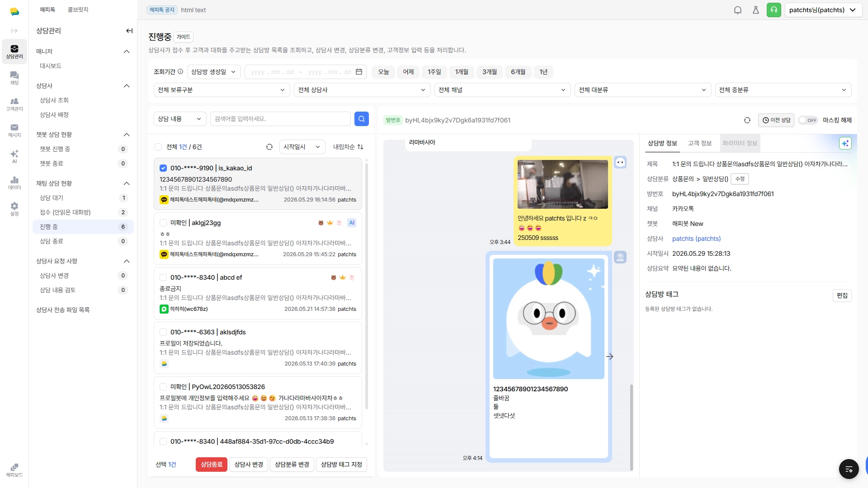
Task: Check the 010-****-6363 aklsdjfds checkbox
Action: point(163,332)
